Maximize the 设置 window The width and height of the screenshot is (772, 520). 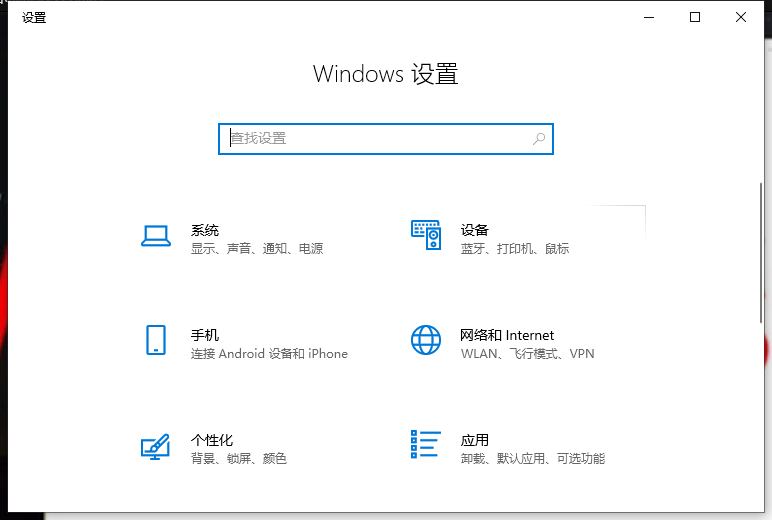point(695,17)
